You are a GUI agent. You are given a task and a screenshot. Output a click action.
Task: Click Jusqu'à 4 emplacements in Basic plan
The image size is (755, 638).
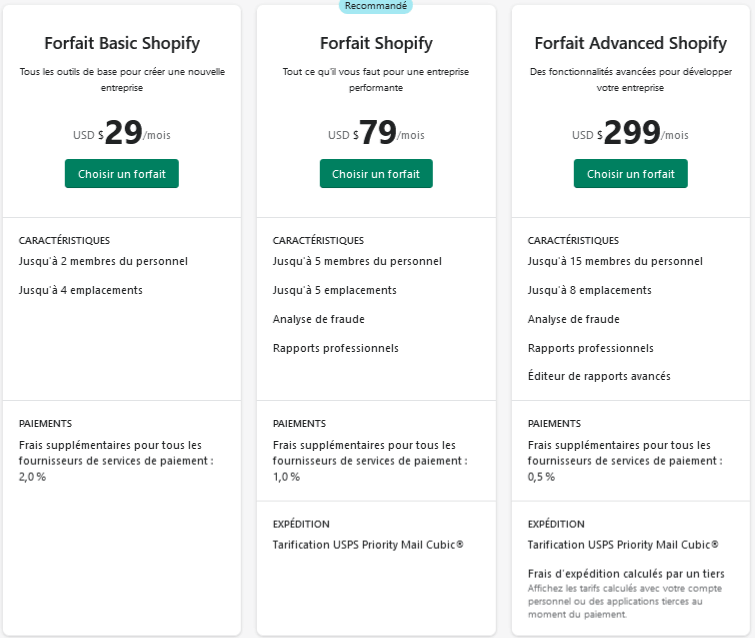pos(81,291)
